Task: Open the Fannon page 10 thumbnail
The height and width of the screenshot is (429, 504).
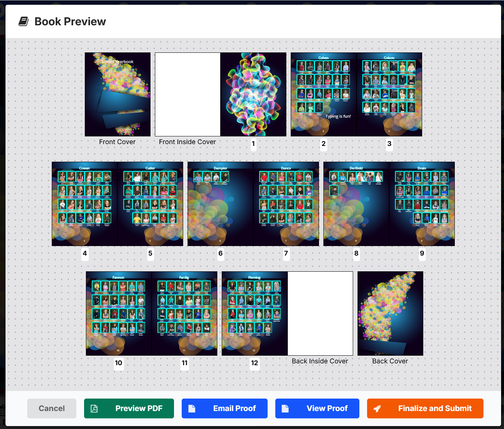Action: tap(119, 313)
